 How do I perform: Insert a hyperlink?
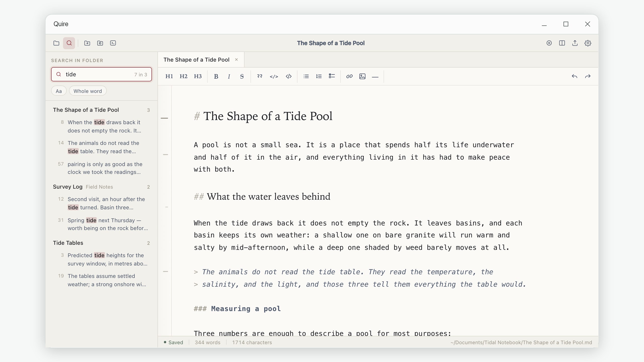(x=349, y=76)
